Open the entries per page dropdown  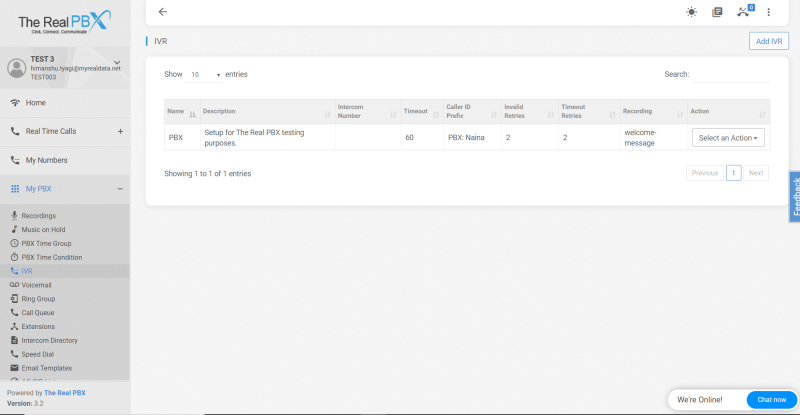click(x=206, y=74)
